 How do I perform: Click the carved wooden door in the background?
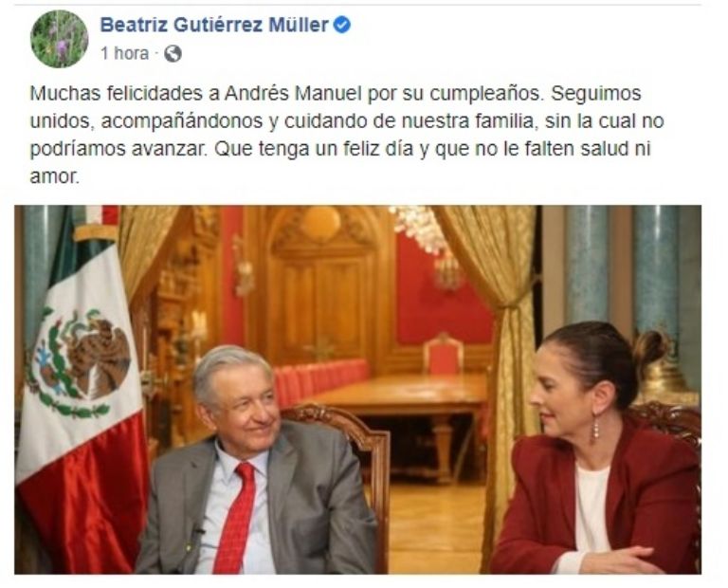pos(321,290)
